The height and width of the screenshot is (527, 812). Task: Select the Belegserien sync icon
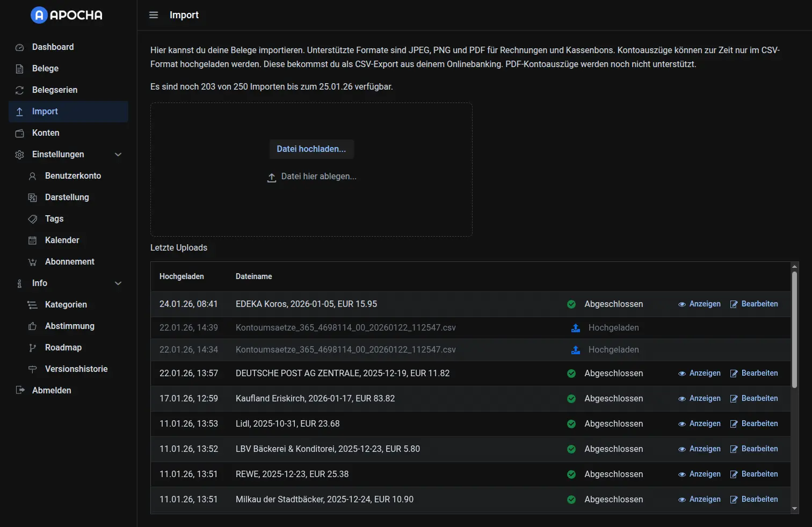click(x=19, y=90)
